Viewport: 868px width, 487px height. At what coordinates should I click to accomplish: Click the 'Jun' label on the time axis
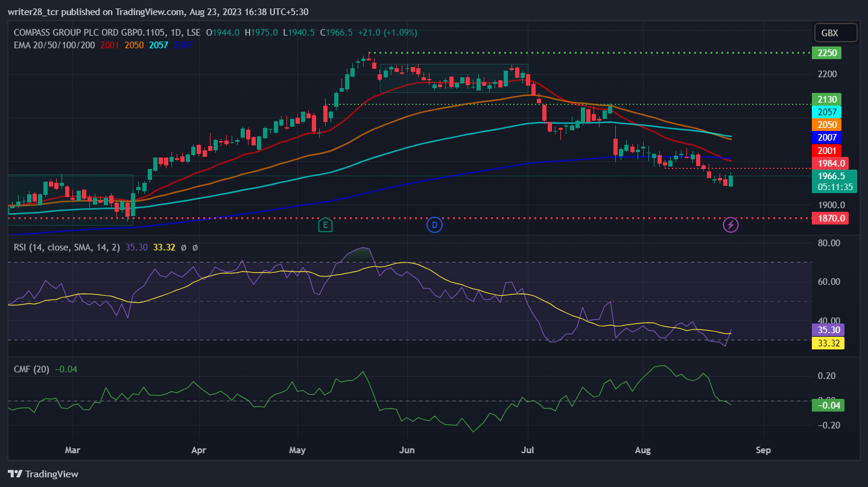coord(407,450)
